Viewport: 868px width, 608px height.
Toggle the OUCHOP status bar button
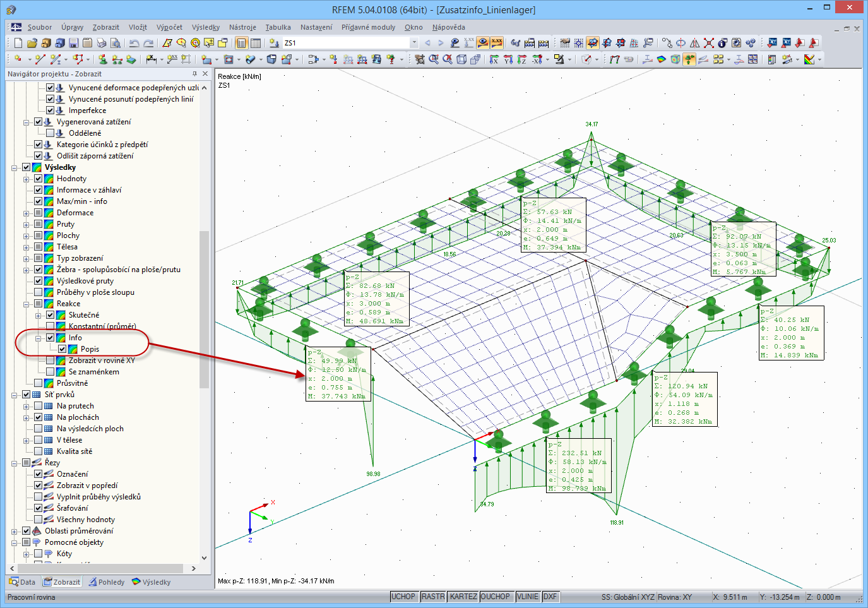point(496,597)
